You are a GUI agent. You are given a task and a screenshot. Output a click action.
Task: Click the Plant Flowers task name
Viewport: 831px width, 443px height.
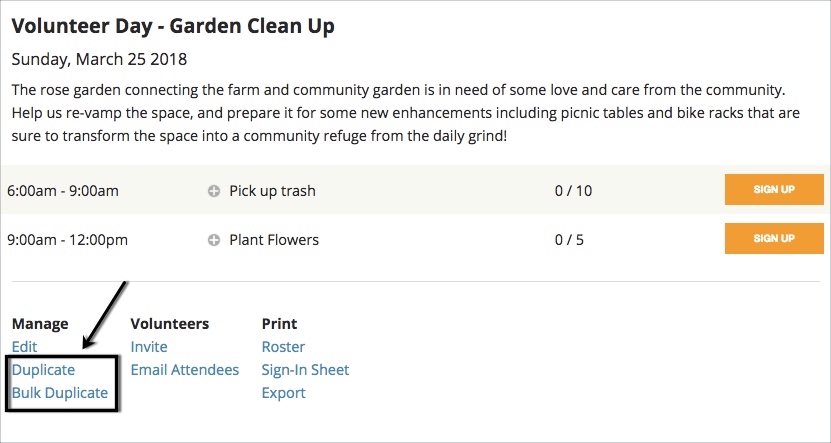pyautogui.click(x=274, y=240)
